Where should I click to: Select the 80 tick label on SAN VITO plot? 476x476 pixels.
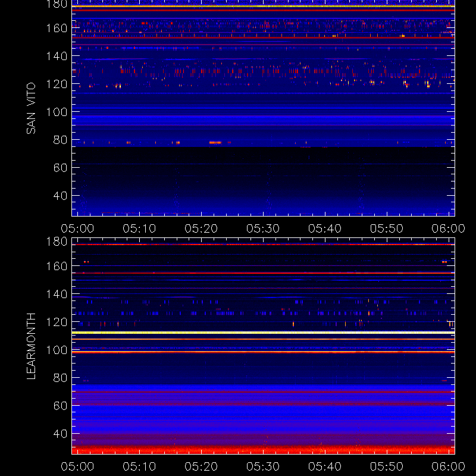point(60,140)
